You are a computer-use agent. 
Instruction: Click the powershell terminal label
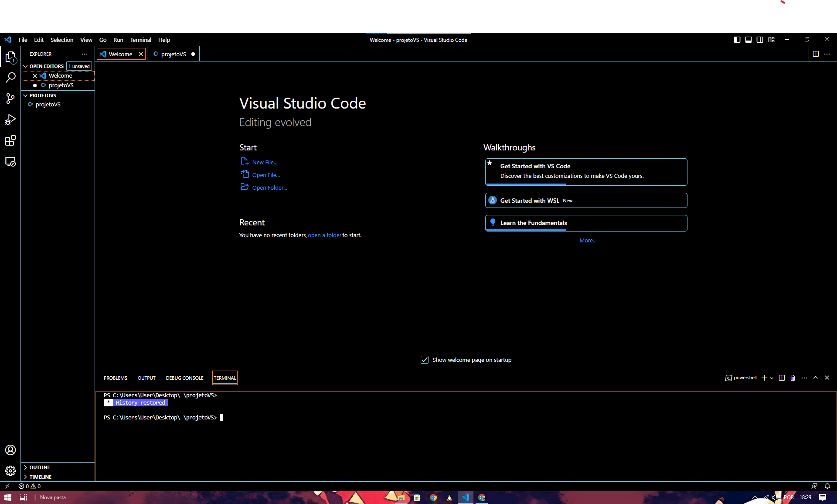tap(741, 378)
